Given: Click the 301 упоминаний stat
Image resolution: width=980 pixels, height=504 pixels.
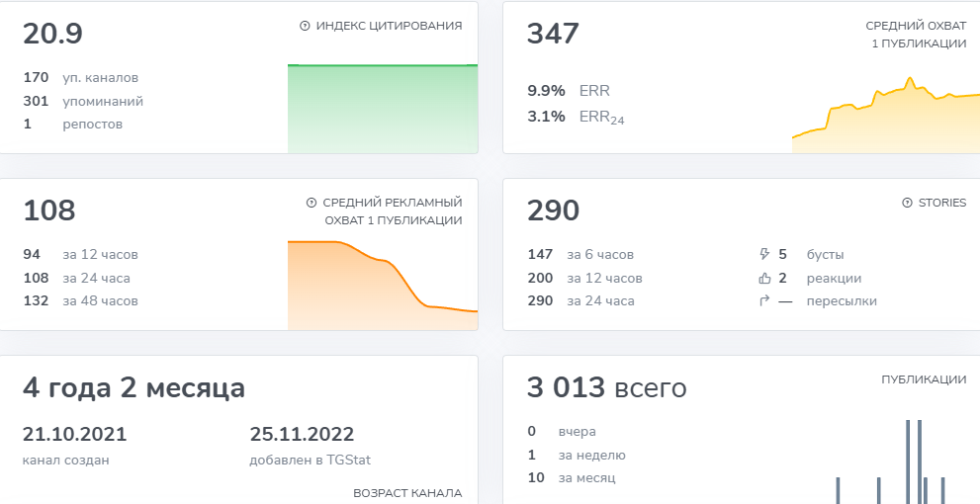Looking at the screenshot, I should coord(83,101).
